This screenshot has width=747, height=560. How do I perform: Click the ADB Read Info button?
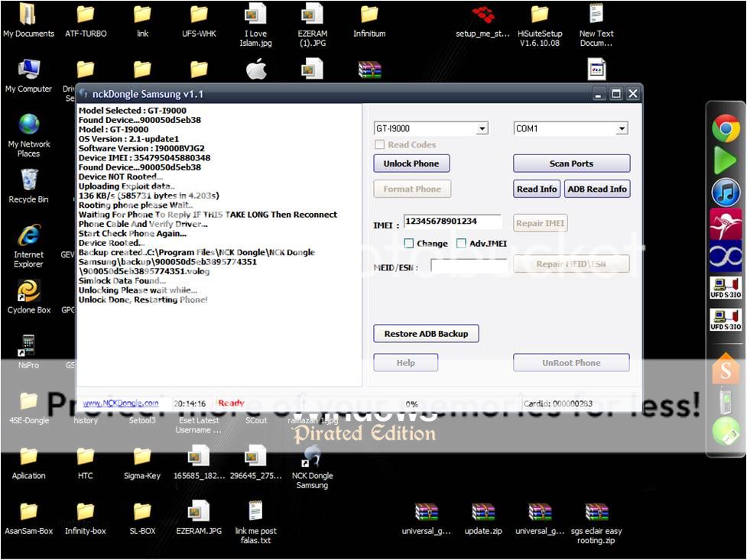pos(597,189)
